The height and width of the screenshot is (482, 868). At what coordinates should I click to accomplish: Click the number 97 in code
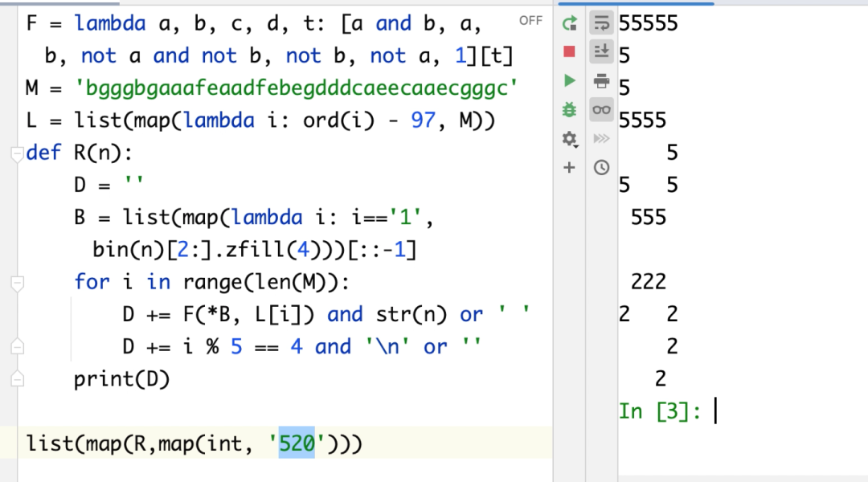pyautogui.click(x=423, y=120)
